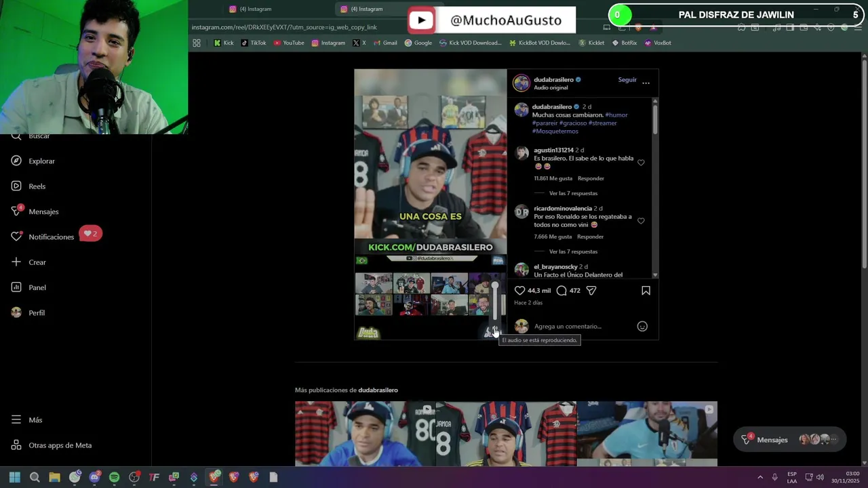Switch to second Instagram browser tab
Screen dimensions: 868x488
363,9
